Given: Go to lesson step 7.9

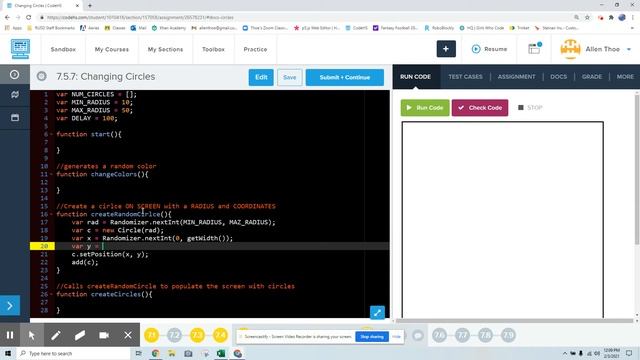Looking at the screenshot, I should (508, 335).
